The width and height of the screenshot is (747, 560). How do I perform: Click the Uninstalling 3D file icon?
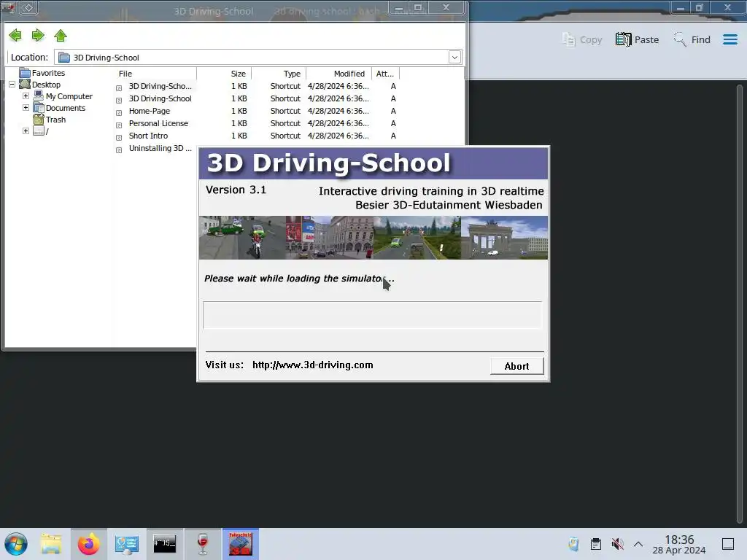coord(119,150)
